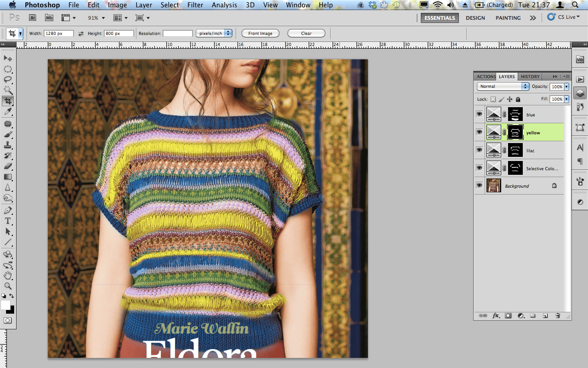Click the Clear button

(306, 34)
